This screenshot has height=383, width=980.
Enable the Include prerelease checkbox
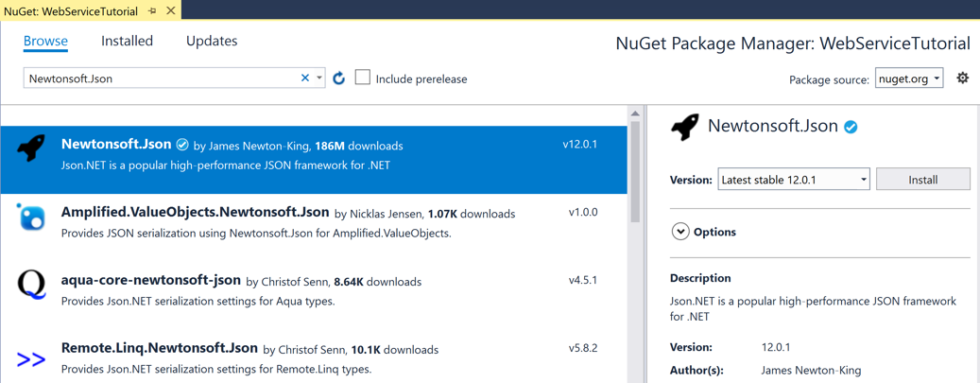[363, 78]
